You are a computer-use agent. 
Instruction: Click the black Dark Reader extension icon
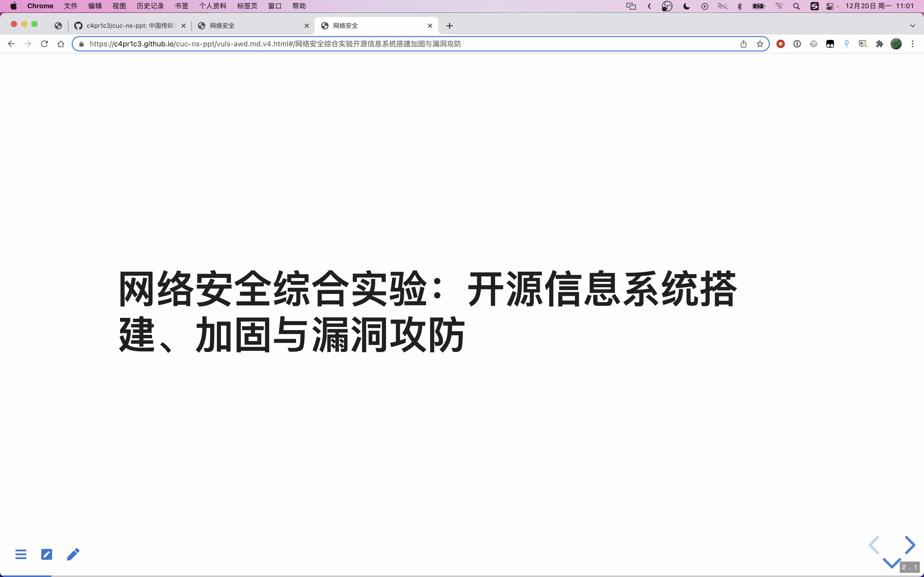click(830, 44)
